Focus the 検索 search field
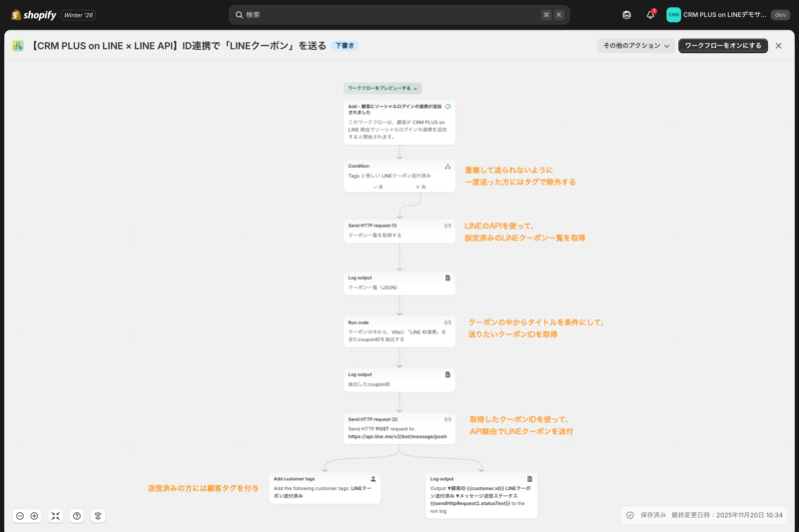This screenshot has height=532, width=799. point(399,15)
